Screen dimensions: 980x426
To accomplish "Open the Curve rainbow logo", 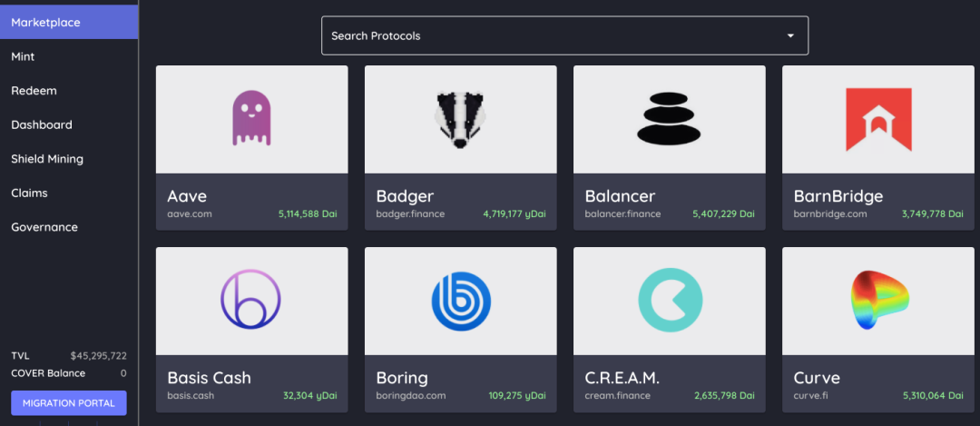I will coord(877,301).
